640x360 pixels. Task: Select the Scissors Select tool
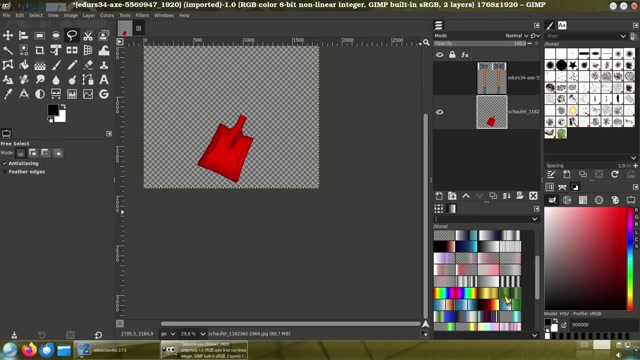(88, 36)
